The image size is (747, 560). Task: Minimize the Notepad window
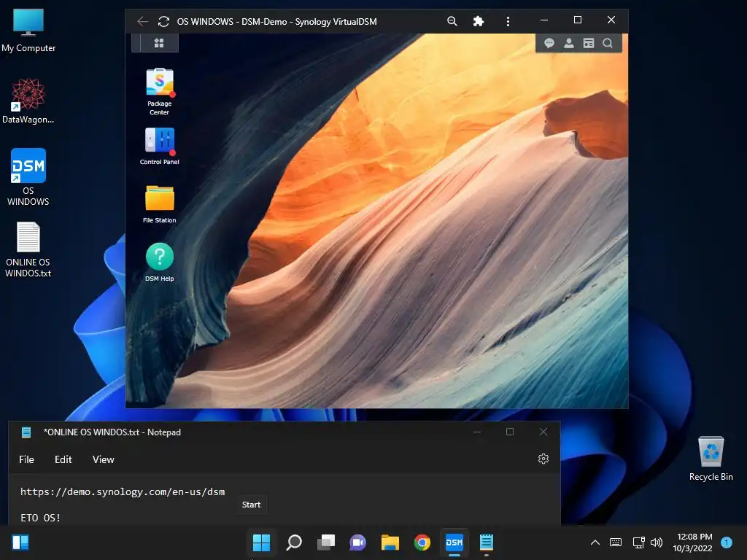click(477, 432)
